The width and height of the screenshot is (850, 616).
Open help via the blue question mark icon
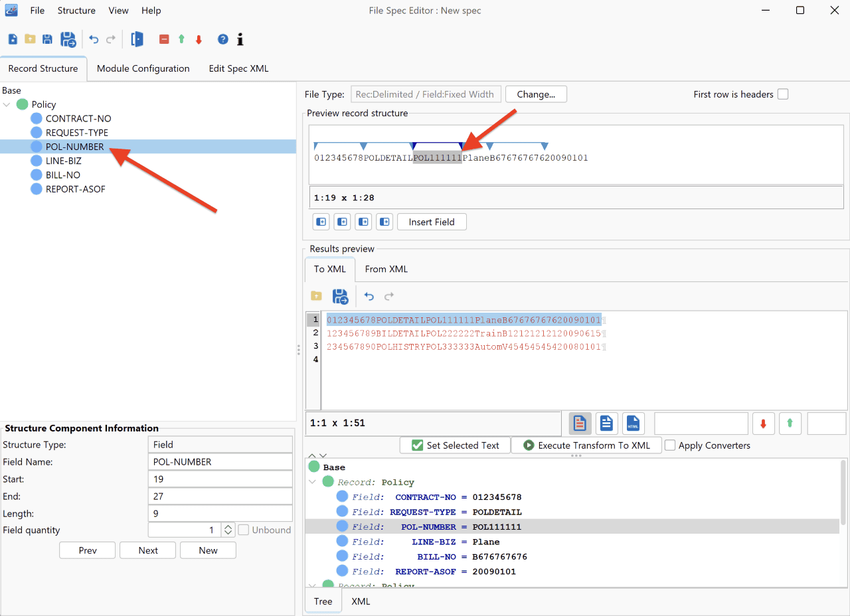(223, 39)
